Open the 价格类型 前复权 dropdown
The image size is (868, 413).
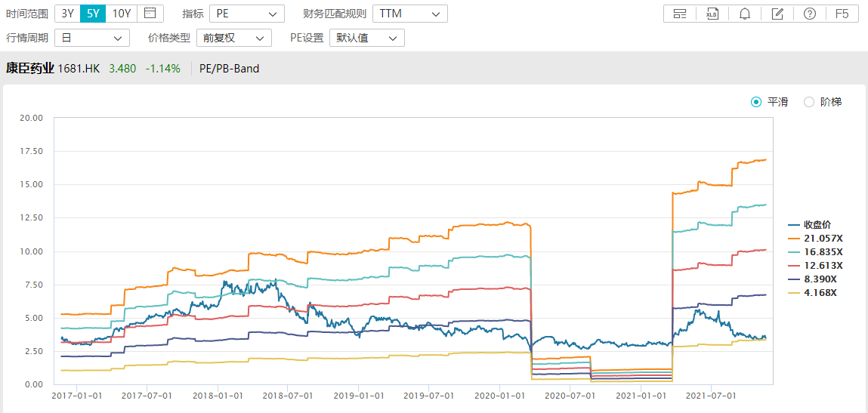click(x=233, y=38)
